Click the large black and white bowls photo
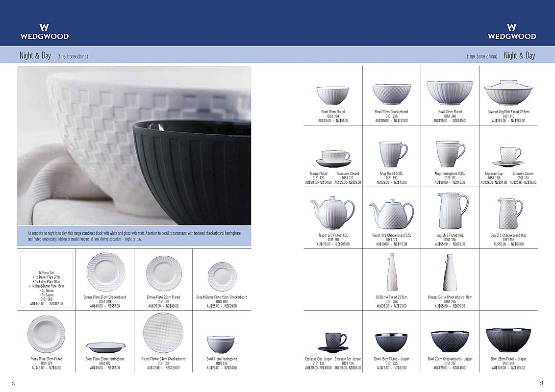The width and height of the screenshot is (555, 392). coord(134,146)
